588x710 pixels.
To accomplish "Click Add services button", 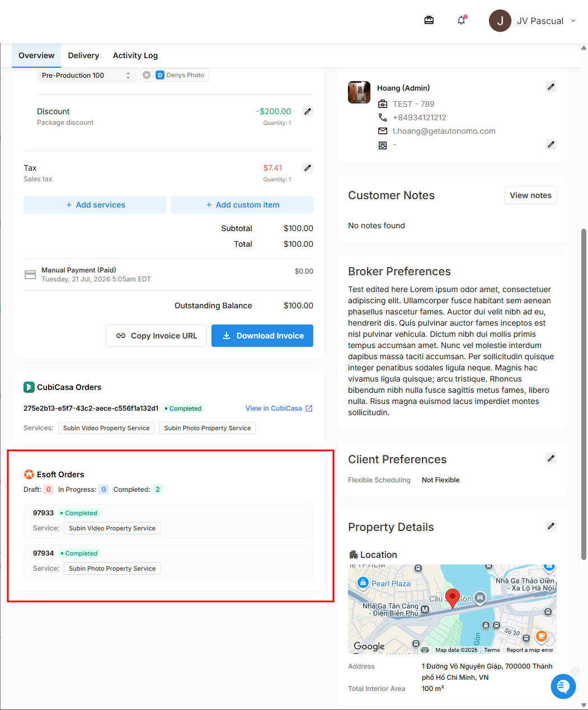I will pos(95,205).
